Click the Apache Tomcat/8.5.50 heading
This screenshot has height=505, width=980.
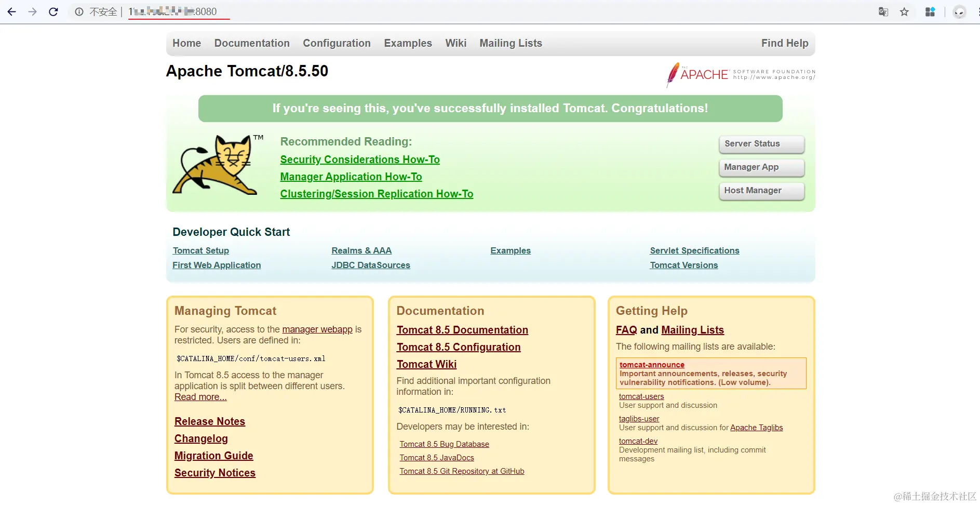point(247,71)
